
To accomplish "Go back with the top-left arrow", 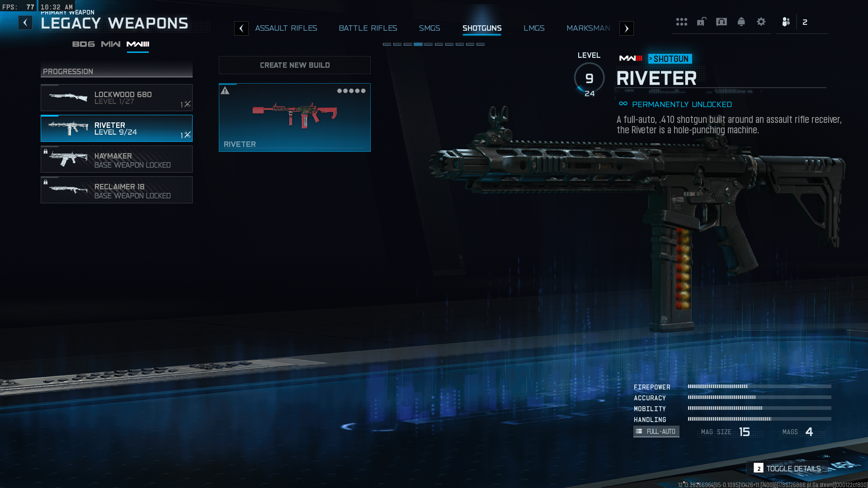I will point(25,23).
